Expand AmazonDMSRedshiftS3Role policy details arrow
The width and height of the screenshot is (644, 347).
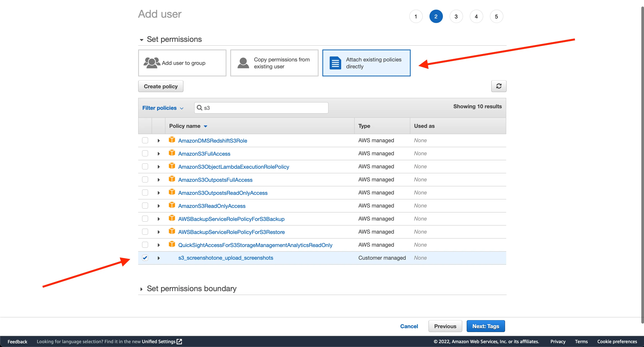159,140
